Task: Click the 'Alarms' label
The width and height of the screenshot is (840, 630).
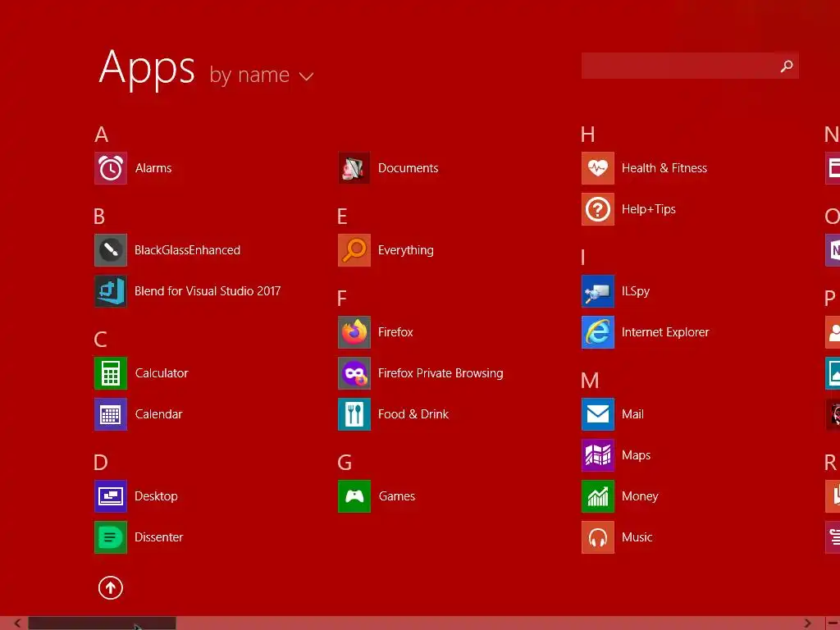Action: tap(153, 168)
